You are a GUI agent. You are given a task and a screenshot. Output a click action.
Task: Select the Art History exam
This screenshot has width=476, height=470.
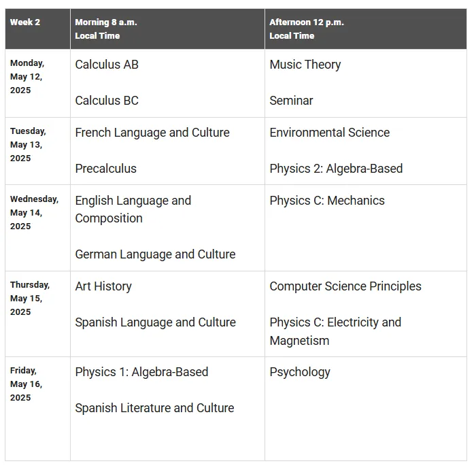pos(103,286)
